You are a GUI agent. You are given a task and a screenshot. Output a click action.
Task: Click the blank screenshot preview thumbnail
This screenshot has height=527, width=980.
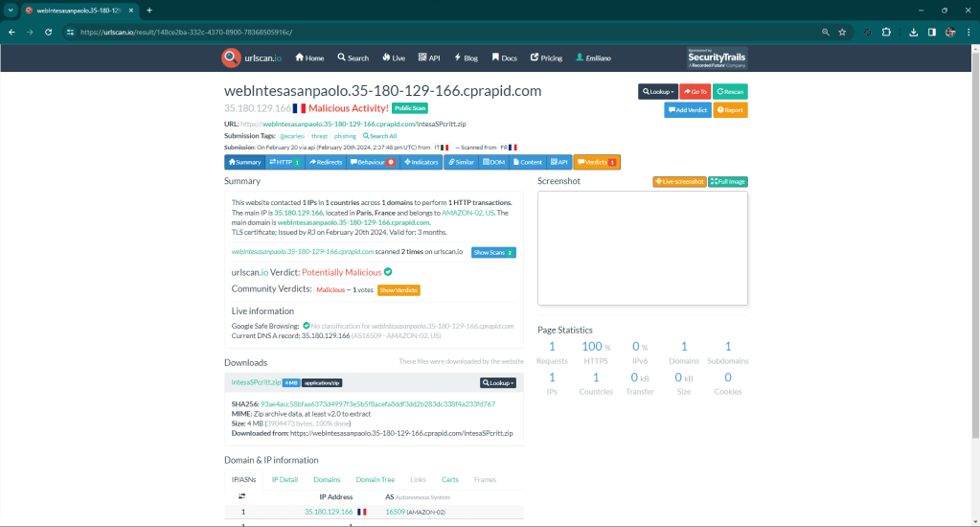pos(642,248)
